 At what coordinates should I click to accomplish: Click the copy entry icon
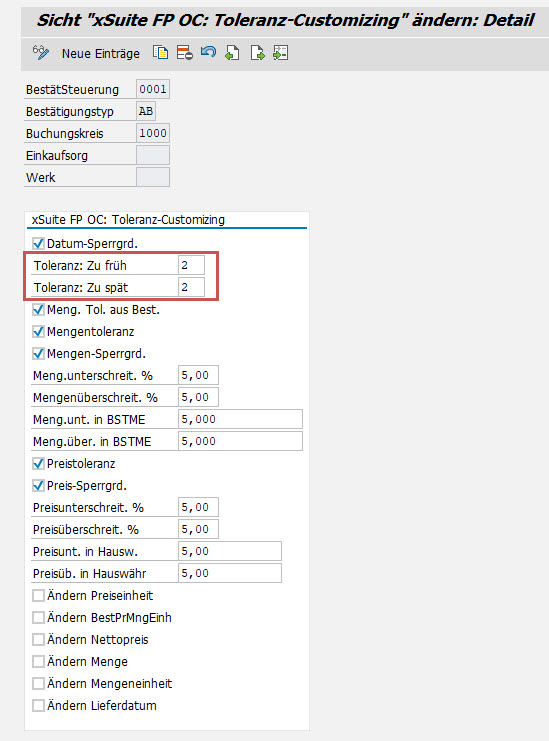tap(161, 52)
